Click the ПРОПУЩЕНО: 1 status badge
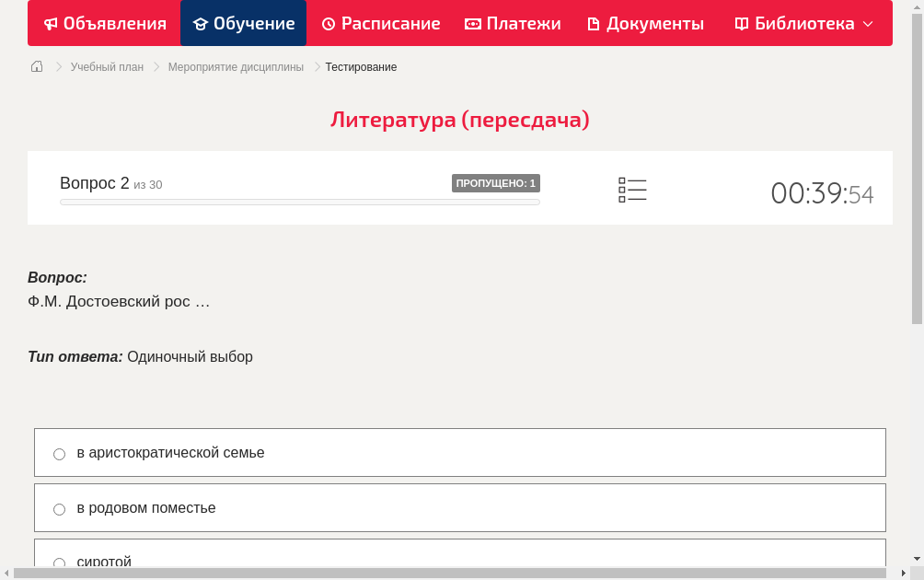The image size is (924, 580). [x=496, y=183]
